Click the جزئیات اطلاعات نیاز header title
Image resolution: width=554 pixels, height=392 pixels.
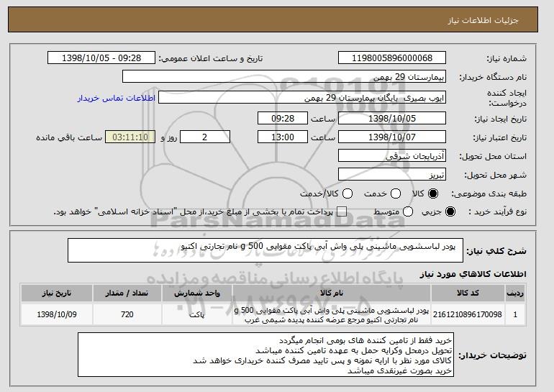pos(483,20)
